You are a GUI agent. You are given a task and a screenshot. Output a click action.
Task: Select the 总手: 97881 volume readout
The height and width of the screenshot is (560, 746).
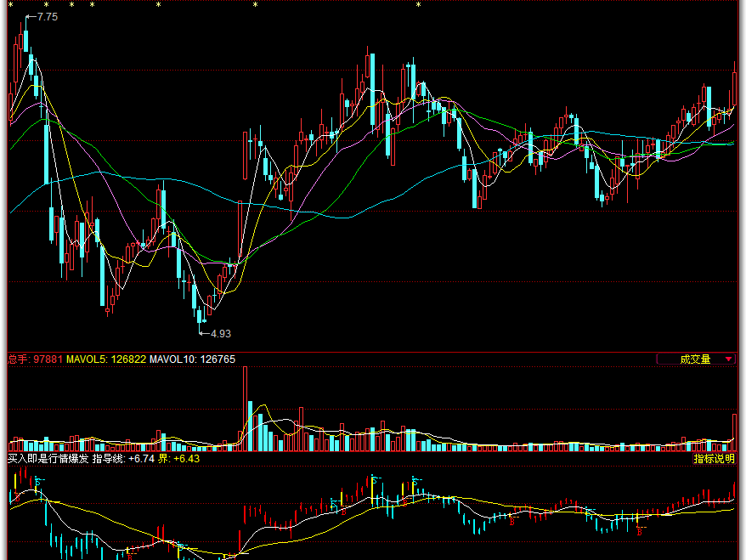35,359
